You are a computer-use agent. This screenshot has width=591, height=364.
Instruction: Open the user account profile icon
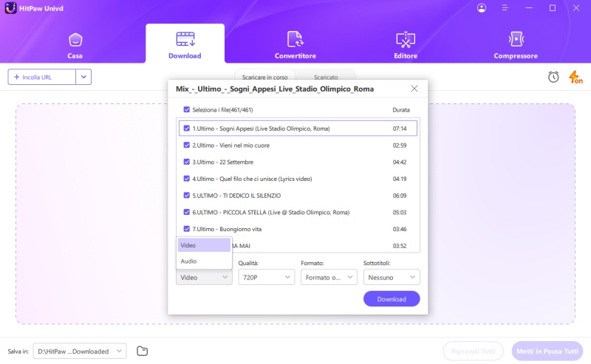(482, 8)
